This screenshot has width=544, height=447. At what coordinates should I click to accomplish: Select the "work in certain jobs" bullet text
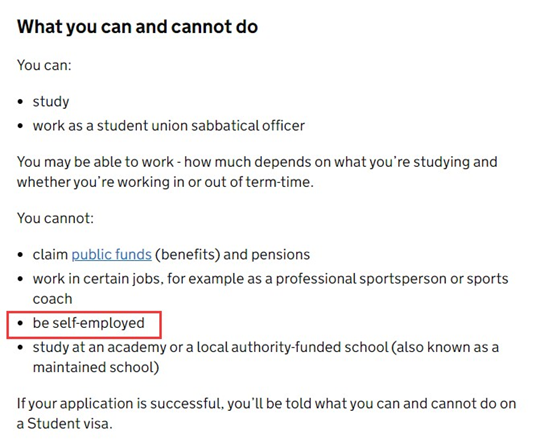pyautogui.click(x=270, y=289)
